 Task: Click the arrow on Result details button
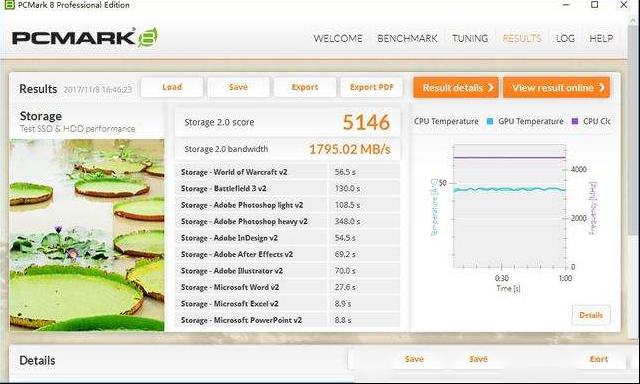coord(491,88)
